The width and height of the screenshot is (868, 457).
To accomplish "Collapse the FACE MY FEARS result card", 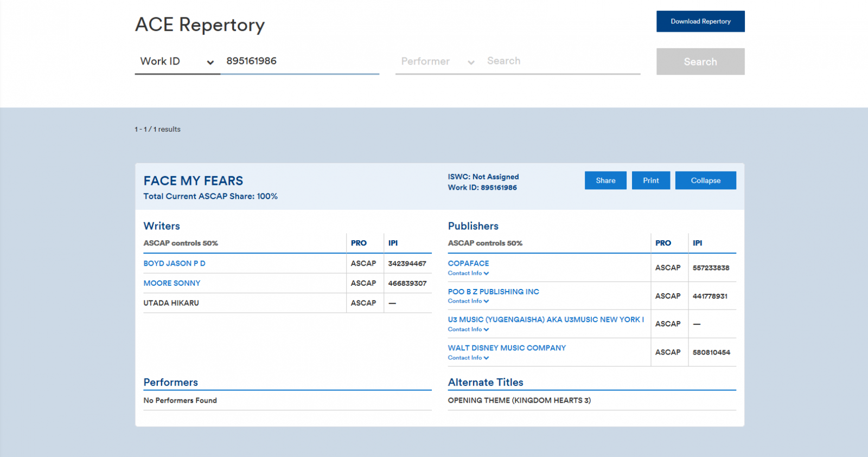I will pos(706,181).
